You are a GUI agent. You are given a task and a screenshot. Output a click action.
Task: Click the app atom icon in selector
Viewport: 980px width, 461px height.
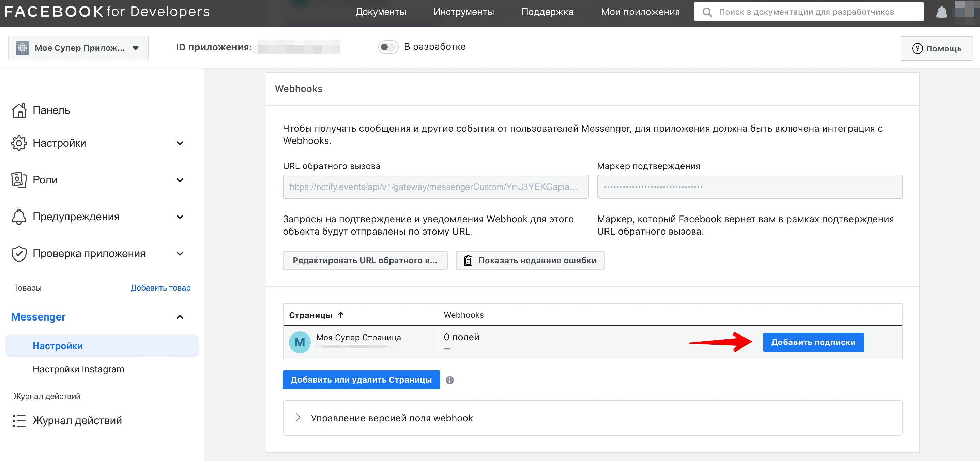point(22,48)
